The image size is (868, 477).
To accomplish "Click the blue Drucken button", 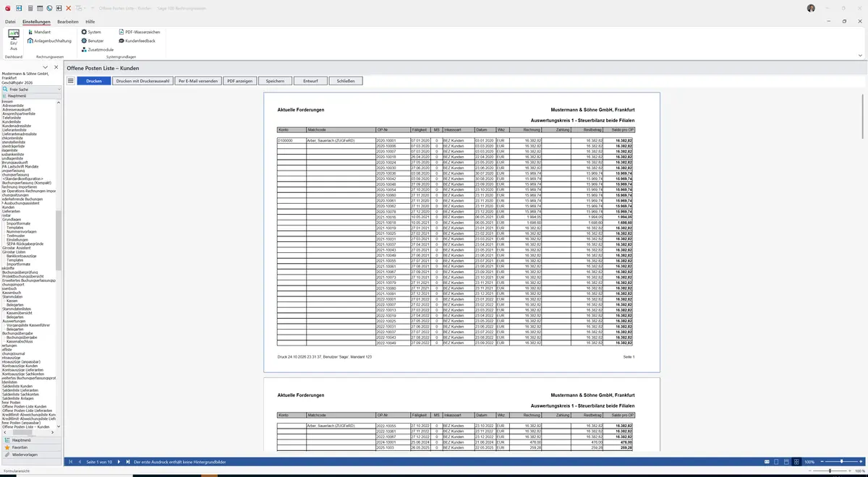I will tap(94, 81).
